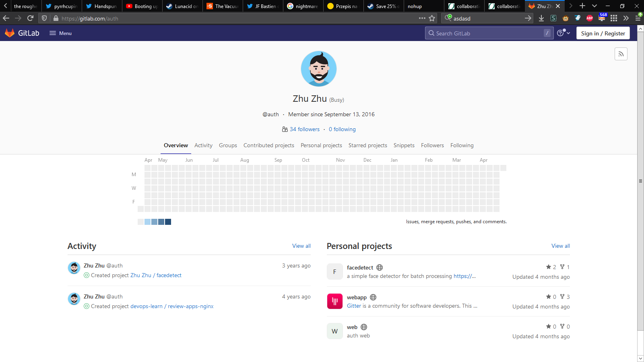Viewport: 644px width, 362px height.
Task: Switch to the Activity tab
Action: [203, 145]
